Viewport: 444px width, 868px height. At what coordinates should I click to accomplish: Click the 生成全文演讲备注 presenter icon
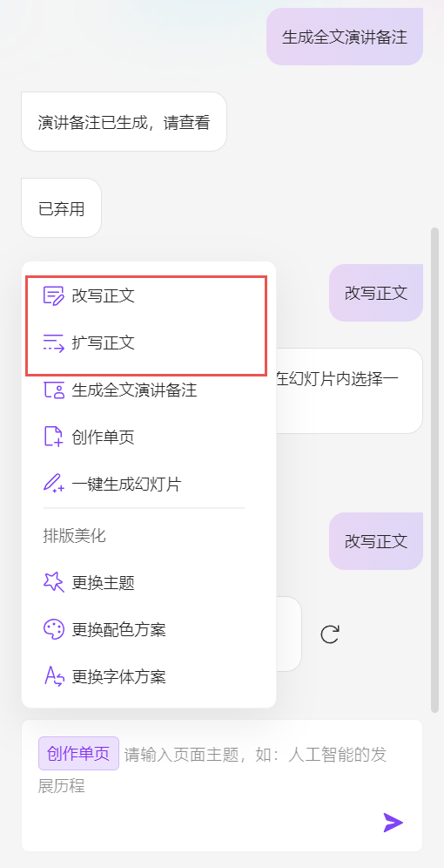pos(54,390)
